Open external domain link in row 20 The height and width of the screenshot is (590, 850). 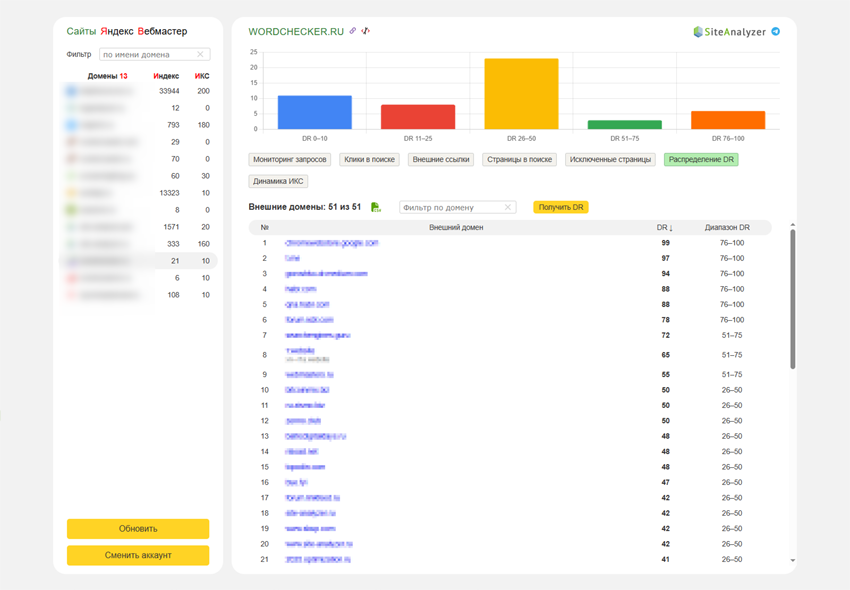point(319,544)
